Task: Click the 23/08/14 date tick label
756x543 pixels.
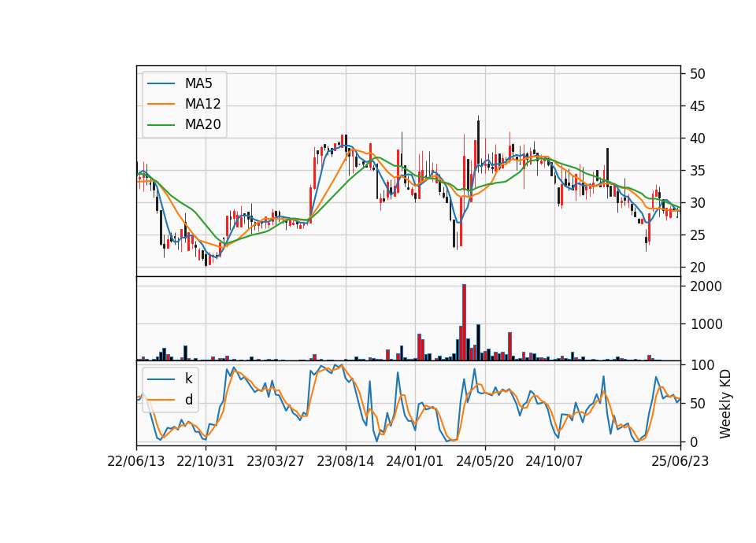Action: tap(345, 461)
